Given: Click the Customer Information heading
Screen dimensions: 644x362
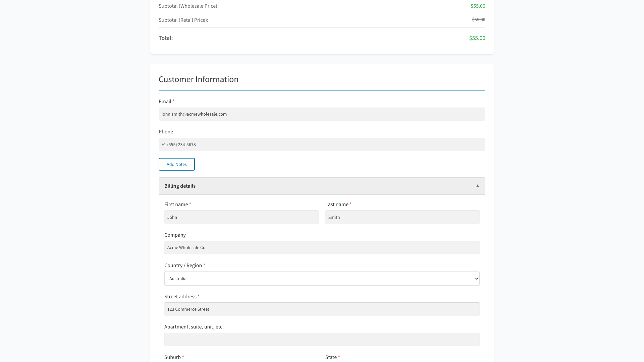Looking at the screenshot, I should point(198,79).
